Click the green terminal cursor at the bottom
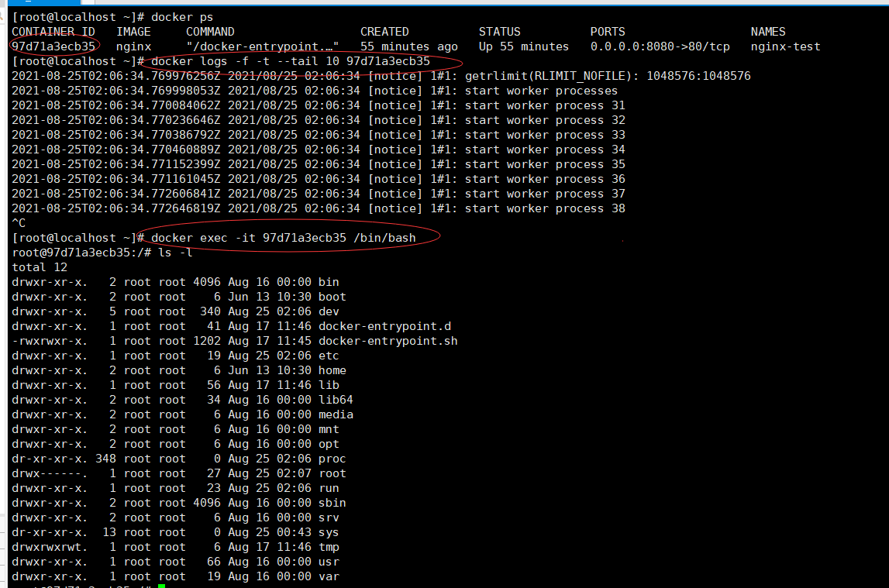889x588 pixels. click(x=161, y=586)
